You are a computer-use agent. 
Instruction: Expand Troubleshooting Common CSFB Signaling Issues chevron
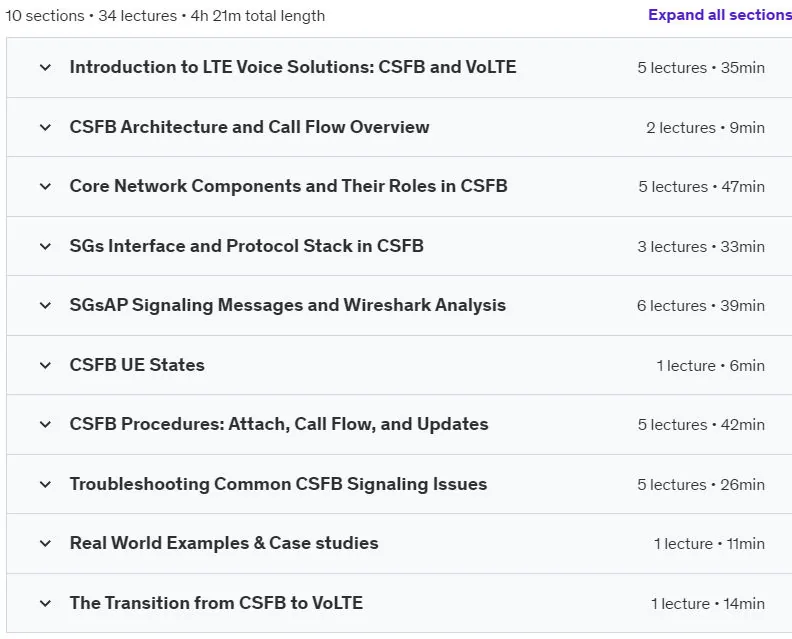(45, 484)
